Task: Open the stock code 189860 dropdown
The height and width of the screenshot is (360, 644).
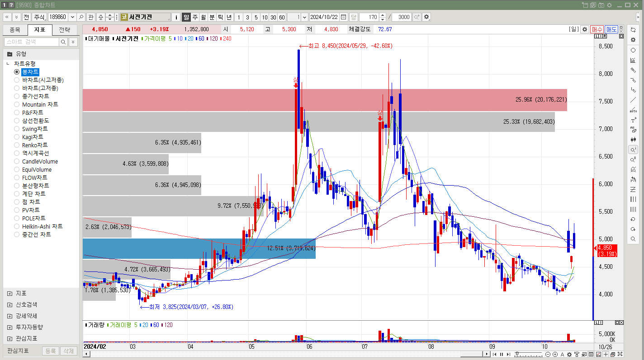Action: 72,17
